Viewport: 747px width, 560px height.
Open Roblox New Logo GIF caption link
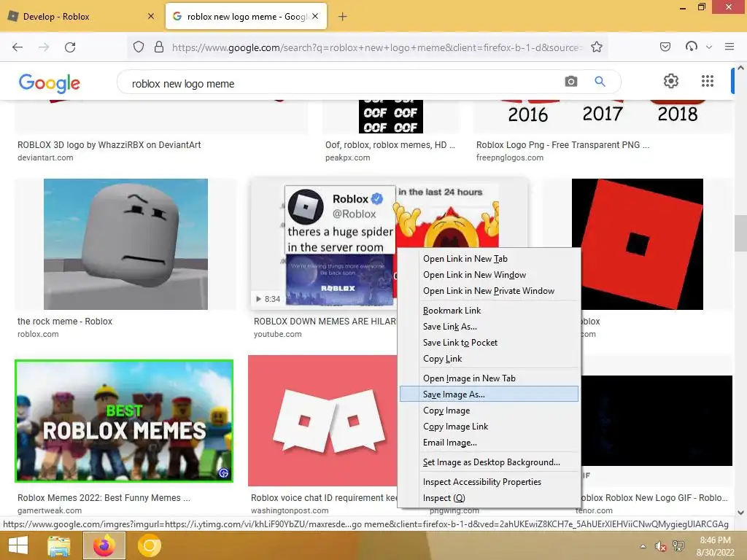[654, 497]
